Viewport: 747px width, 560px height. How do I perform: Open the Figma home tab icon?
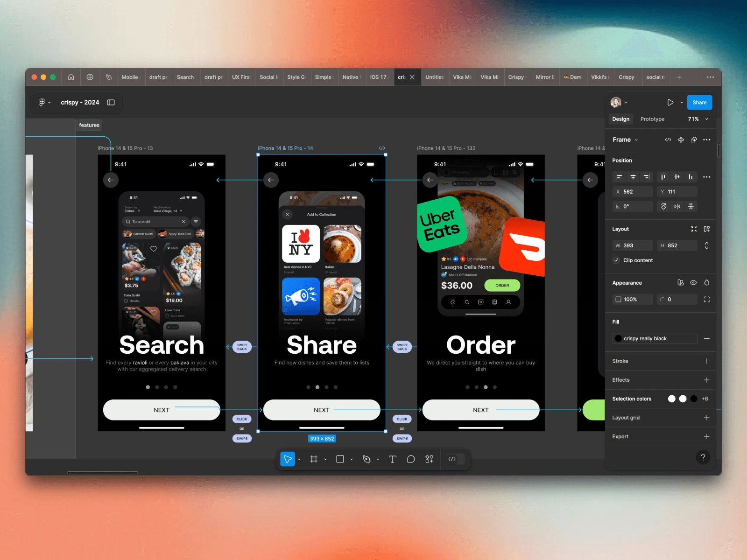point(71,77)
